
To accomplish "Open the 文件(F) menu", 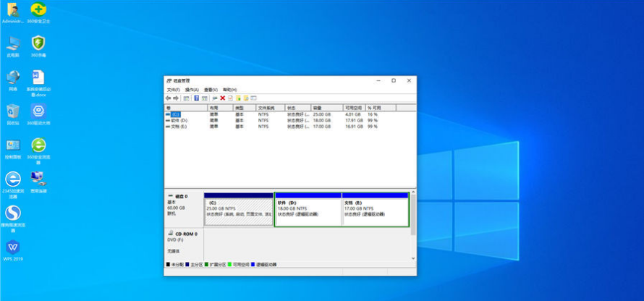I will tap(173, 90).
